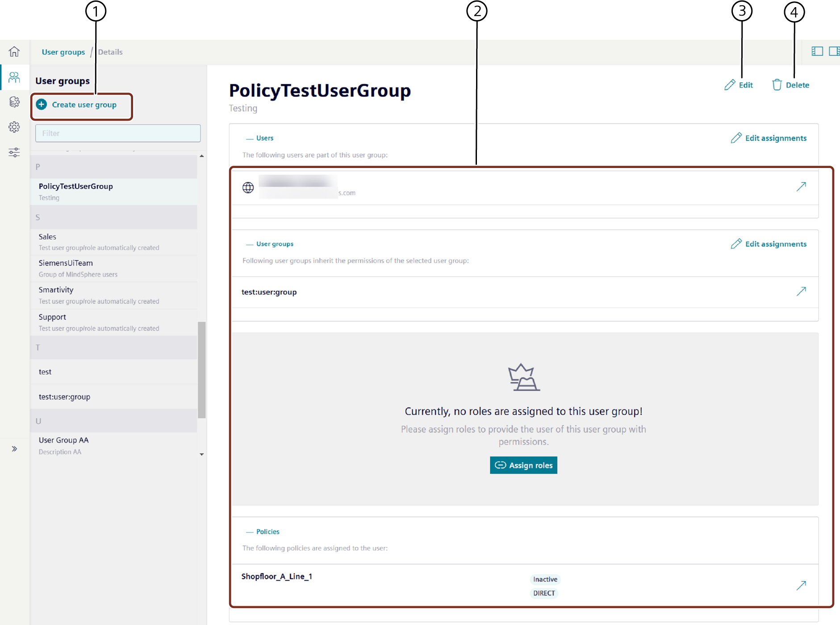Collapse the User groups section header
840x625 pixels.
coord(270,244)
